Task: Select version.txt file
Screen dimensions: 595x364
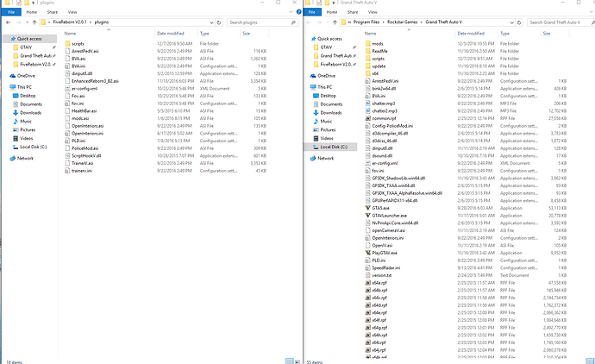Action: click(381, 275)
